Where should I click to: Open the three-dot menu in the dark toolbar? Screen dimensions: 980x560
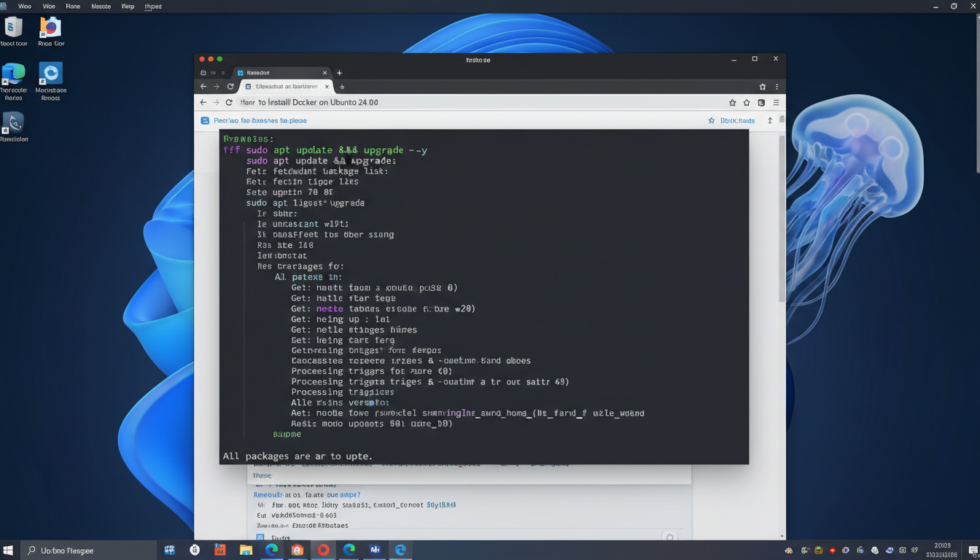click(777, 87)
